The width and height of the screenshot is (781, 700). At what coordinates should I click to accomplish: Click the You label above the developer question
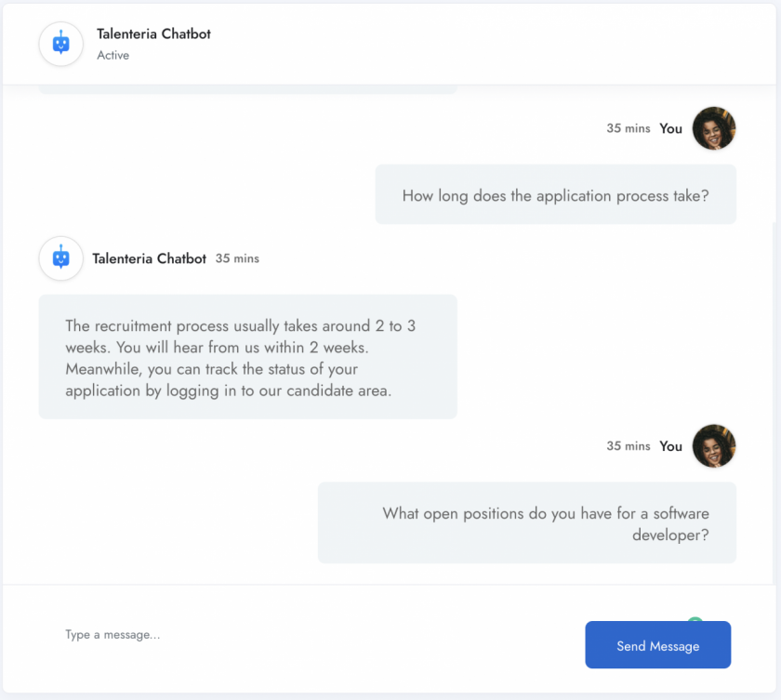point(670,446)
